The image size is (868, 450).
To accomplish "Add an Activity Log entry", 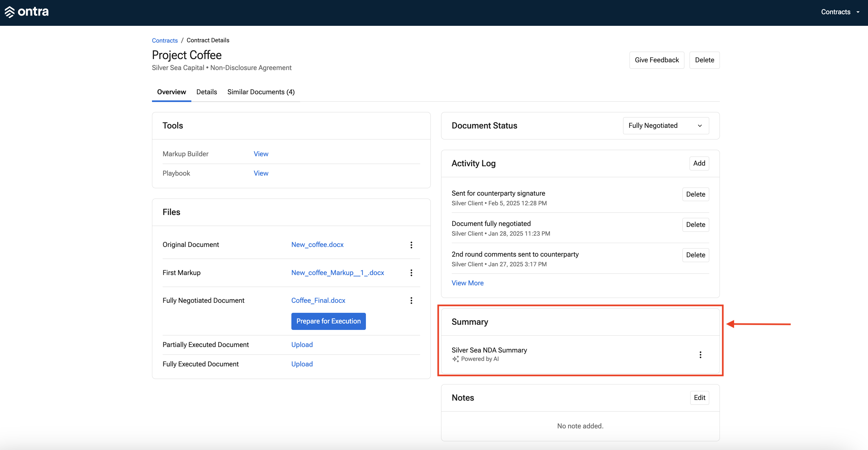I will coord(699,163).
